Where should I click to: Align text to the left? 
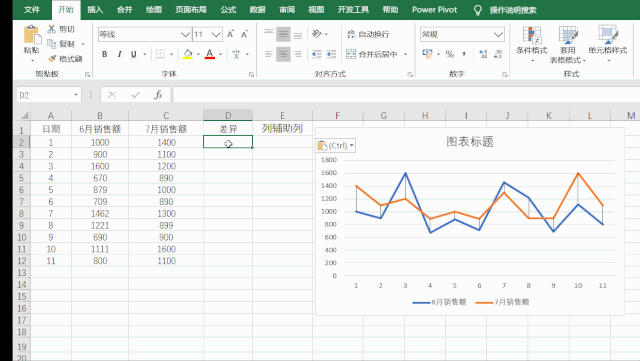269,54
